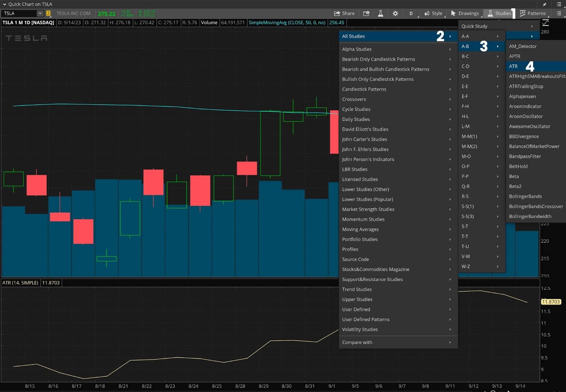Open the A-A studies submenu
The height and width of the screenshot is (392, 566).
tap(482, 36)
